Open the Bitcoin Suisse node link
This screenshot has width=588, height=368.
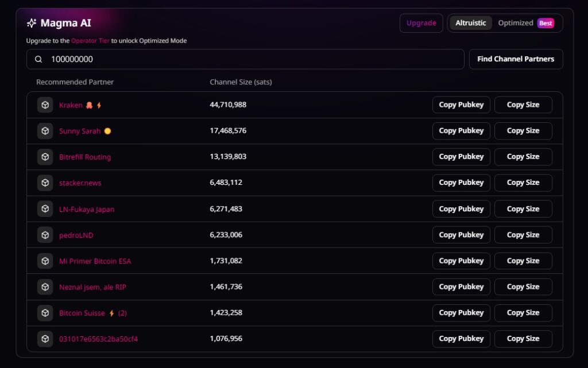click(x=82, y=313)
